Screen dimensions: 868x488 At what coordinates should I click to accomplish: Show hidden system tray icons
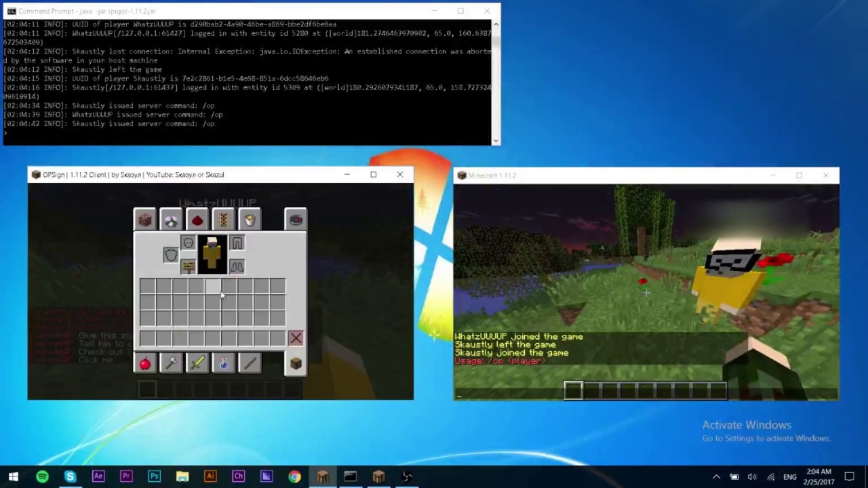tap(716, 477)
